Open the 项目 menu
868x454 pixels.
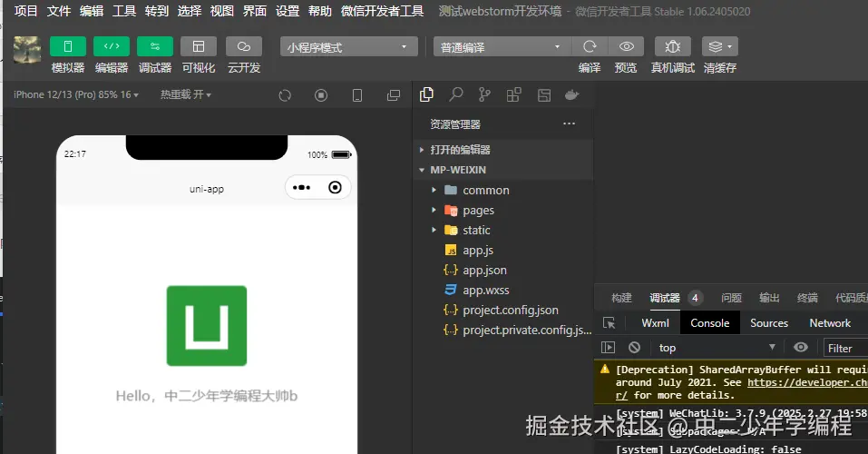[x=26, y=11]
